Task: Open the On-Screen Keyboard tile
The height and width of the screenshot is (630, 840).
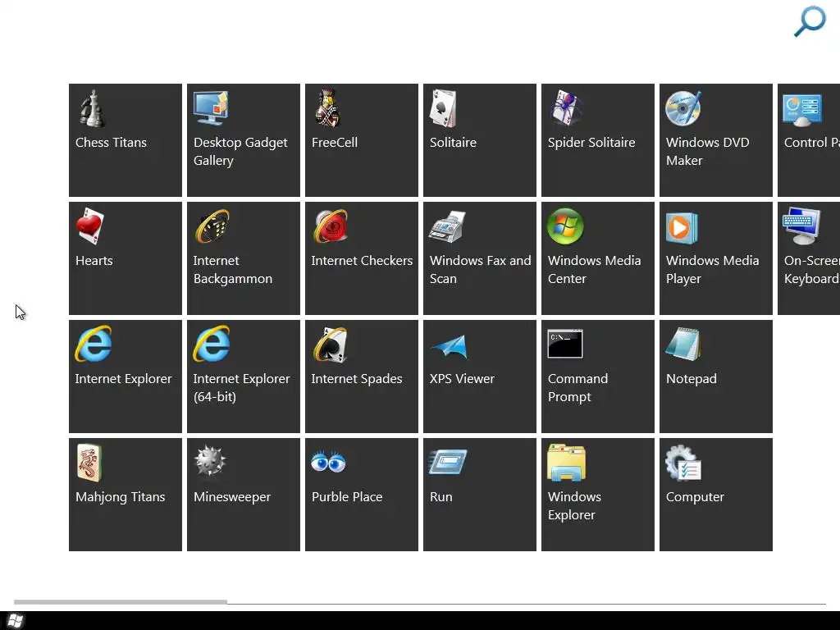Action: [x=809, y=258]
